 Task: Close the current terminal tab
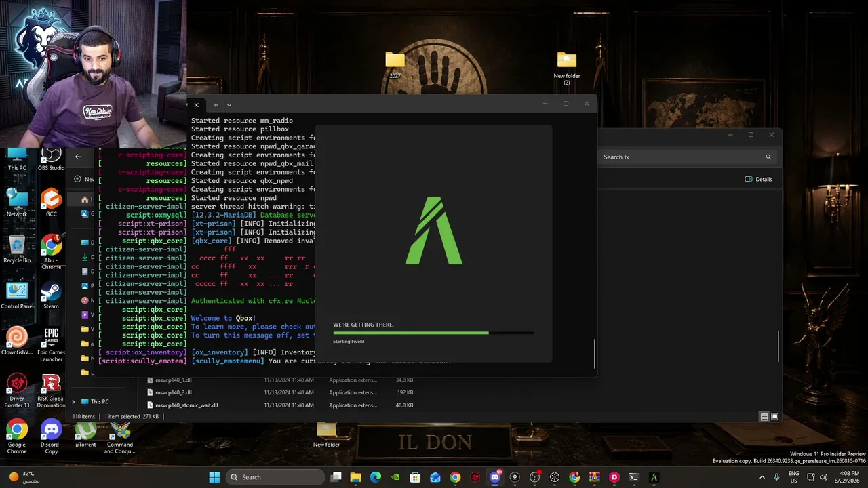(197, 105)
